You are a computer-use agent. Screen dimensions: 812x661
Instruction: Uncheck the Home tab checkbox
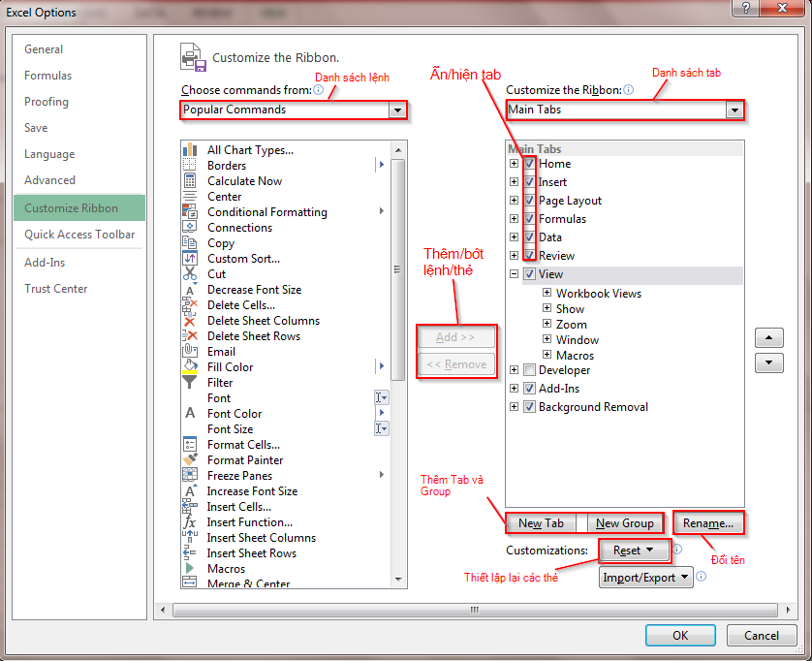coord(529,163)
